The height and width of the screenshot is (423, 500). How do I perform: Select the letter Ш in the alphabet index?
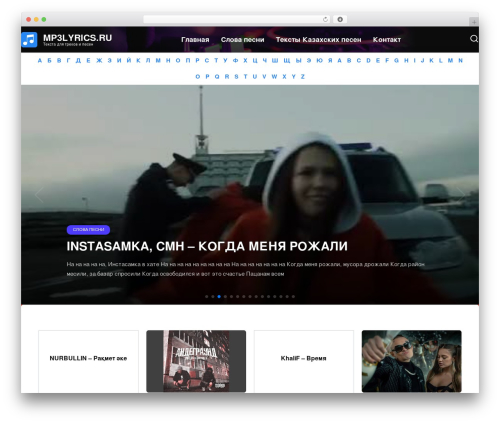point(275,60)
